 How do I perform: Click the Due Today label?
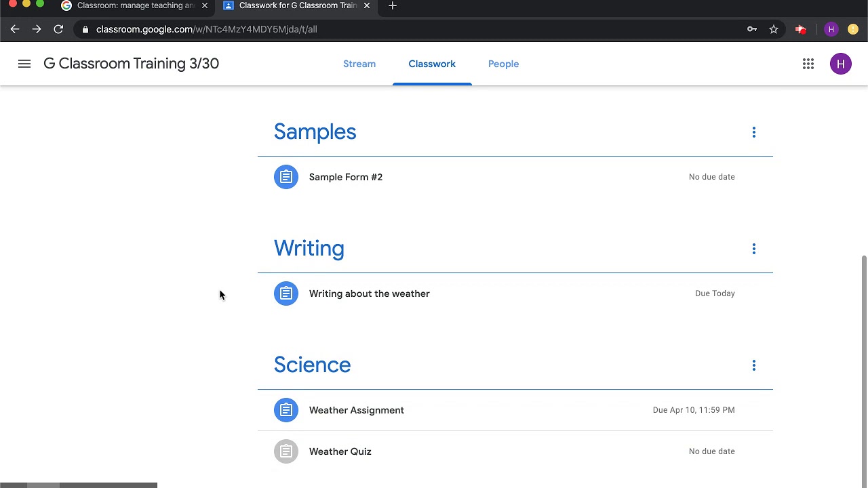[x=715, y=293]
